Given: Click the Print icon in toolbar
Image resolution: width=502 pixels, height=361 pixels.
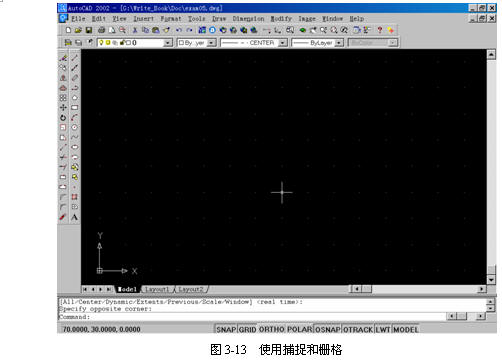Looking at the screenshot, I should click(x=101, y=30).
